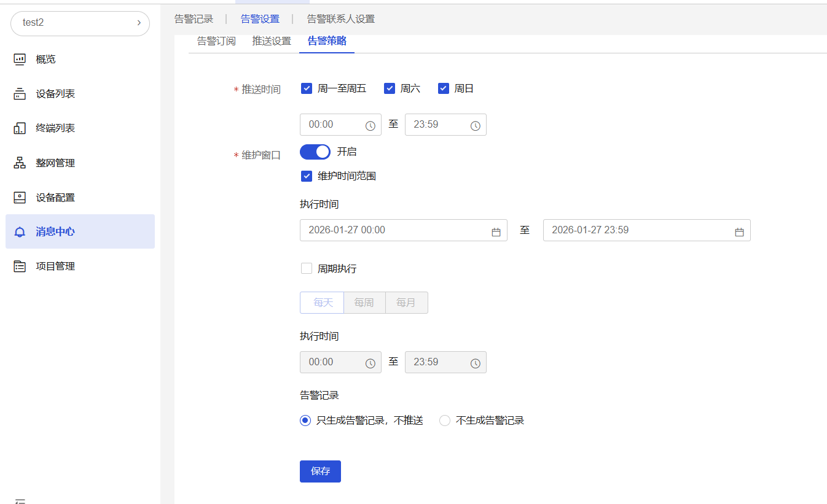Viewport: 827px width, 504px height.
Task: Turn off the 维护窗口 toggle switch
Action: coord(315,152)
